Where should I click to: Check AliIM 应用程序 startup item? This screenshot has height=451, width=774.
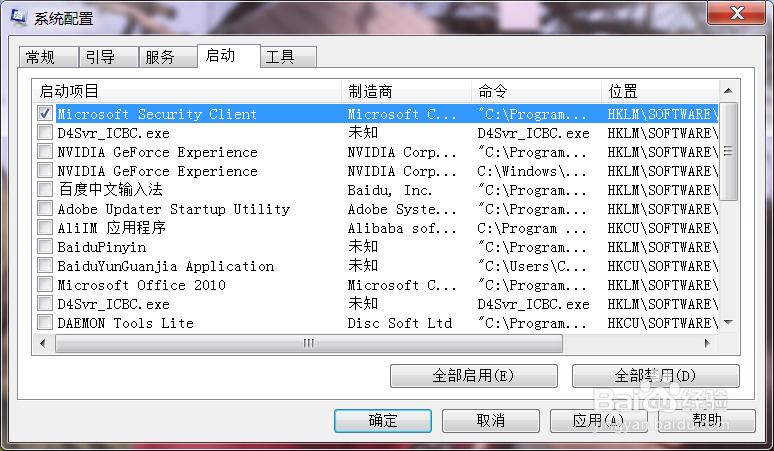point(45,227)
